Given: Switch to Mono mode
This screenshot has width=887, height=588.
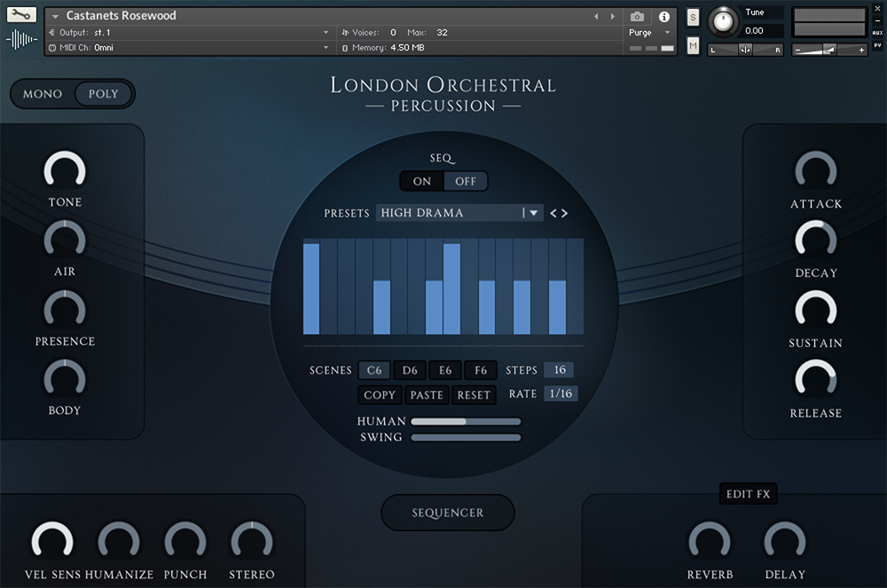Looking at the screenshot, I should click(43, 94).
